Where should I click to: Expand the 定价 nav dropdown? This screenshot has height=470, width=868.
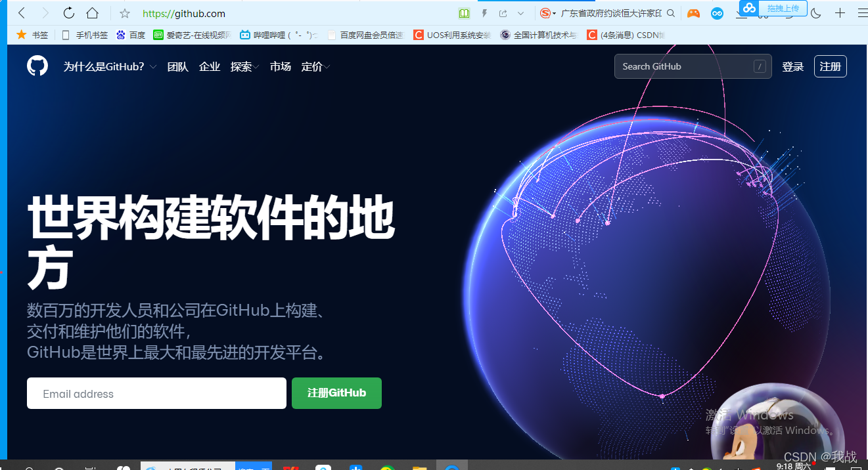point(315,66)
